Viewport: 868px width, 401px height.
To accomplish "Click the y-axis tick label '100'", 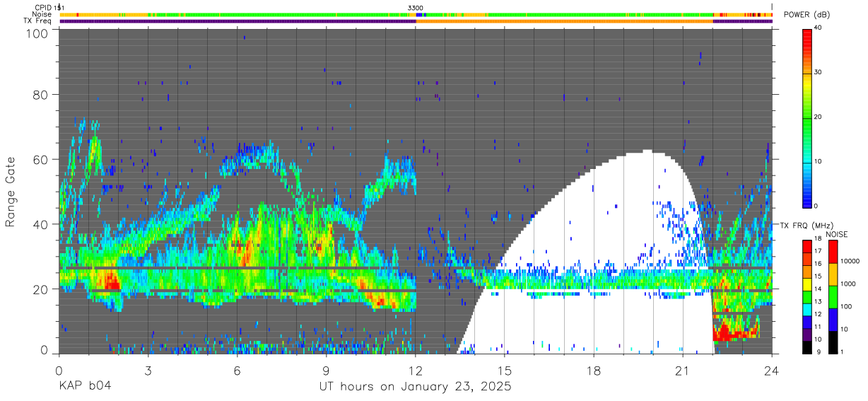I will (x=38, y=33).
